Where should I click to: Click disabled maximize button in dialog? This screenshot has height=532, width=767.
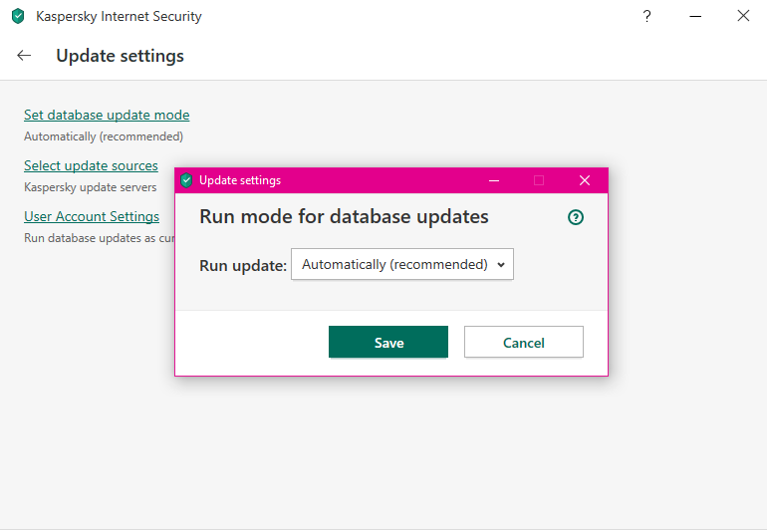coord(539,180)
